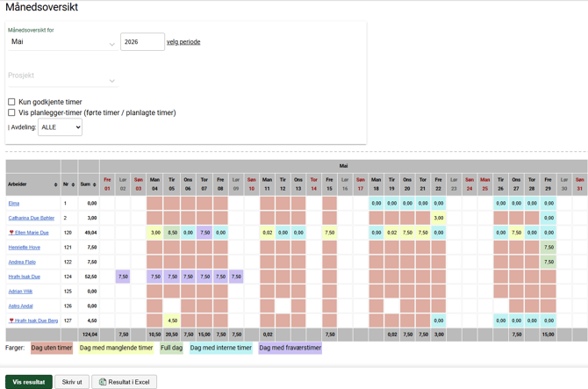
Task: Click Hrafn Isak Due's sum 52,50
Action: coord(90,277)
